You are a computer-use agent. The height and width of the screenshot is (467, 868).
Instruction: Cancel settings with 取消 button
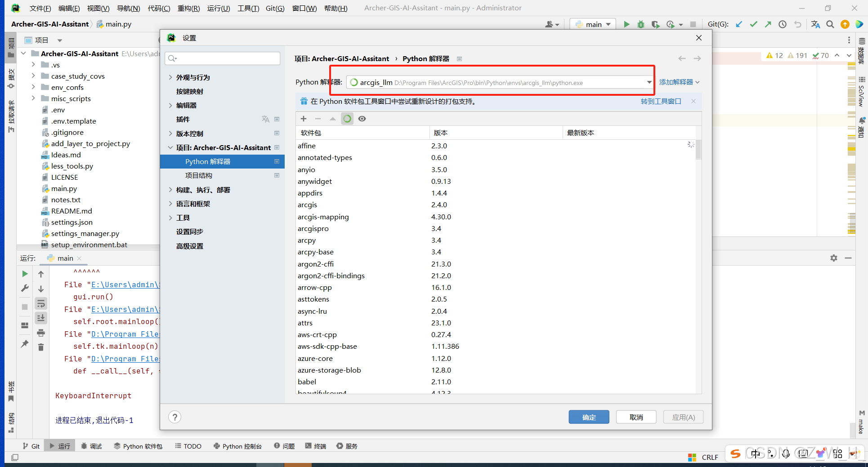pyautogui.click(x=636, y=417)
